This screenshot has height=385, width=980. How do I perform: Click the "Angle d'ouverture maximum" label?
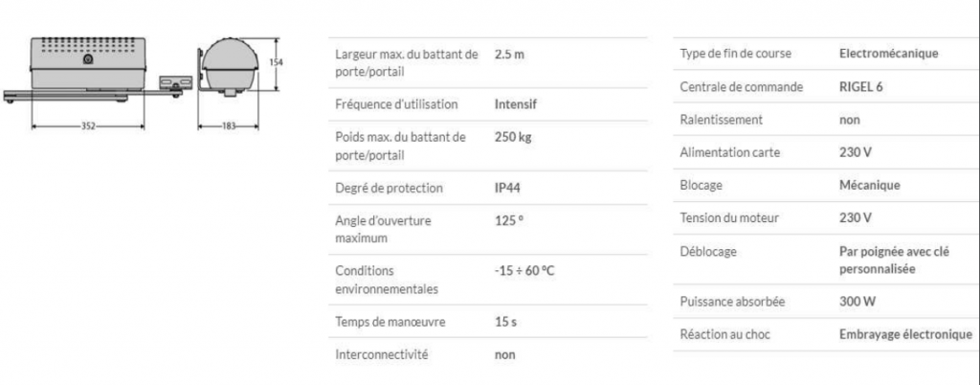point(383,228)
